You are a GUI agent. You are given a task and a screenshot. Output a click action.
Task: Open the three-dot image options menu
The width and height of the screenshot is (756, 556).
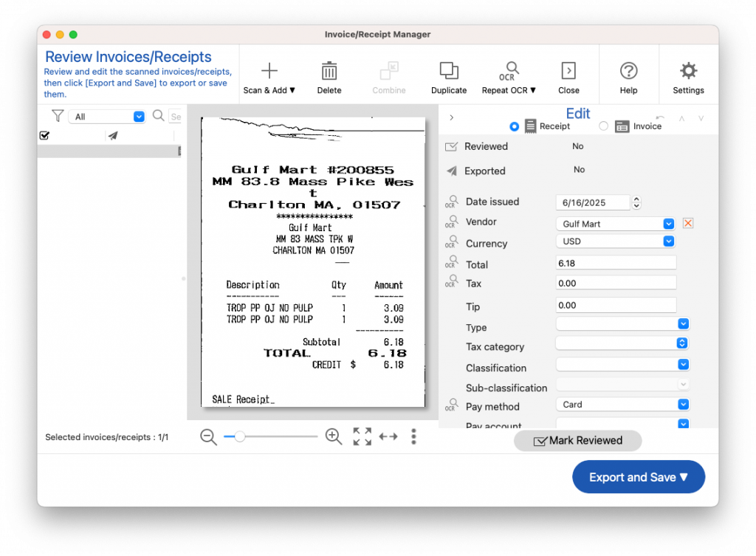pyautogui.click(x=413, y=436)
